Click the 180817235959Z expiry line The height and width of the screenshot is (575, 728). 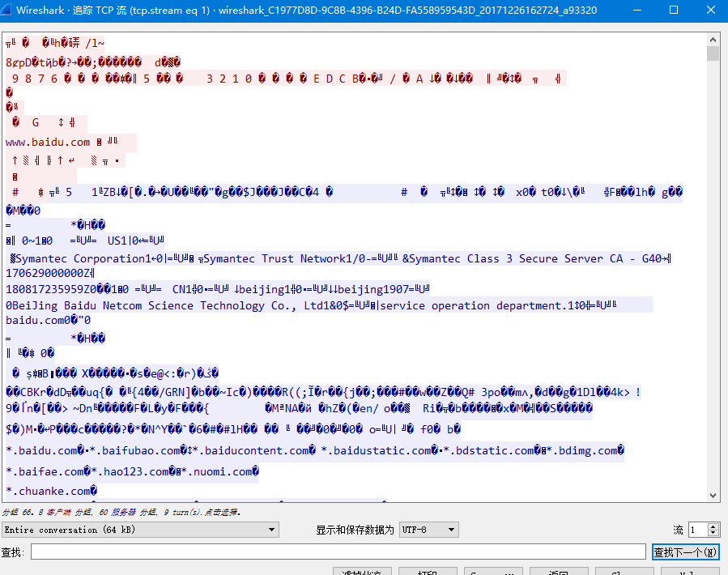[x=217, y=289]
